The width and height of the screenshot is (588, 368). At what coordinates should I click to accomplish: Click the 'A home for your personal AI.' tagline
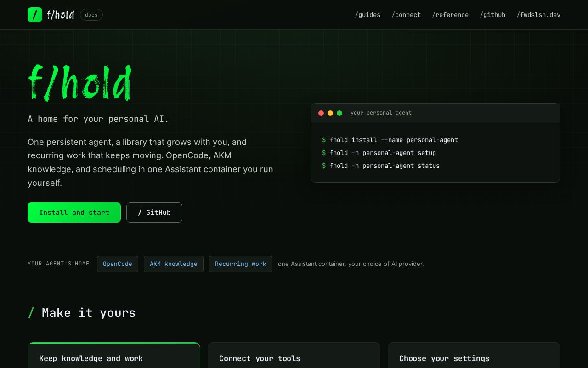pyautogui.click(x=98, y=119)
